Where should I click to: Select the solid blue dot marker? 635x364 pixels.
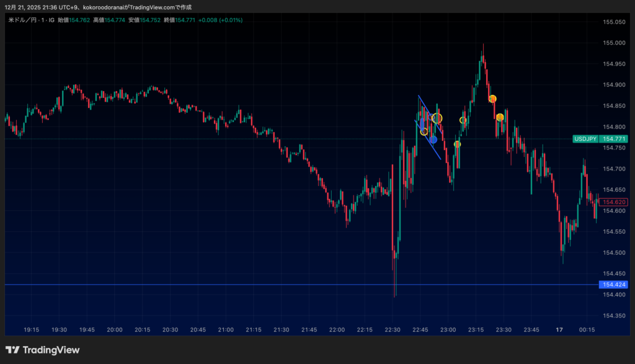[433, 140]
